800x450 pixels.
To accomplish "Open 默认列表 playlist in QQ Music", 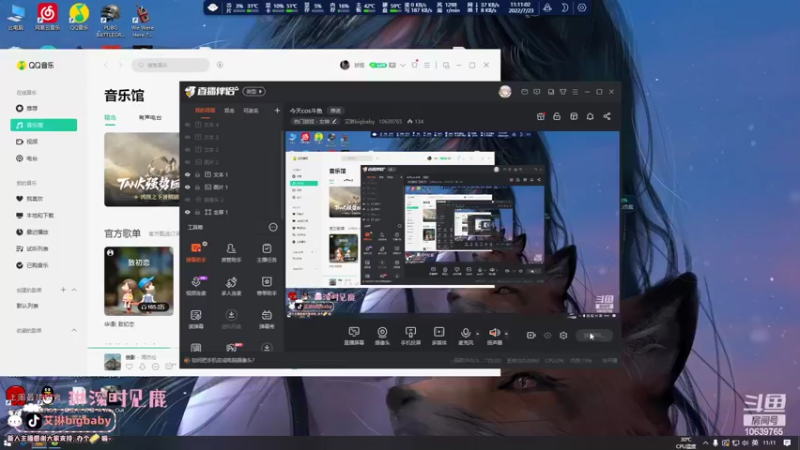I will click(28, 306).
